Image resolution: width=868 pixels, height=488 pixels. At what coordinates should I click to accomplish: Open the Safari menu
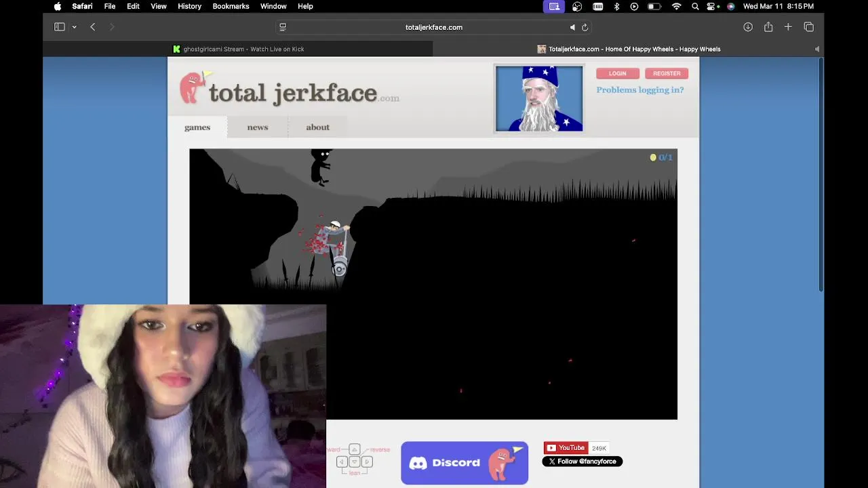(x=82, y=6)
